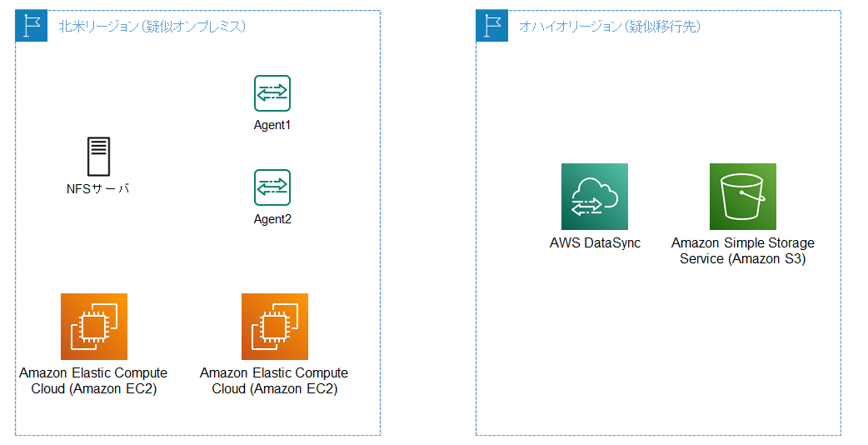Click the Agent2 DataSync agent icon
Screen dimensions: 868x445
click(272, 187)
